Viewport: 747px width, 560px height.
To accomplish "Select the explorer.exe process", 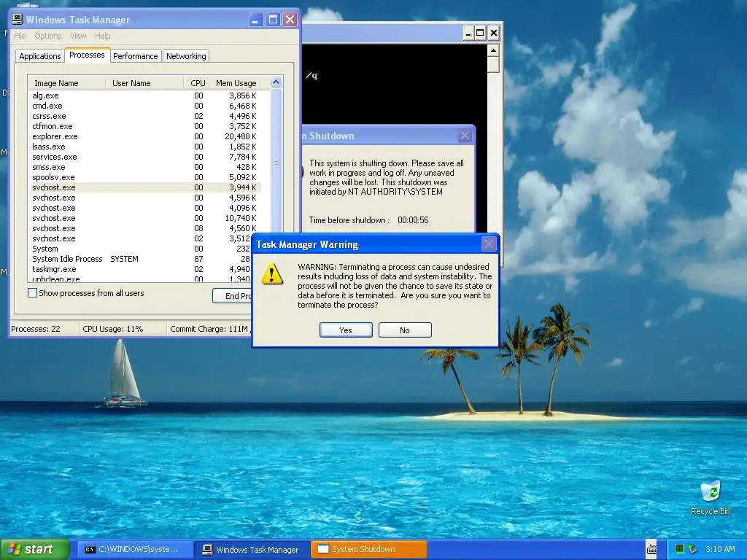I will [145, 136].
